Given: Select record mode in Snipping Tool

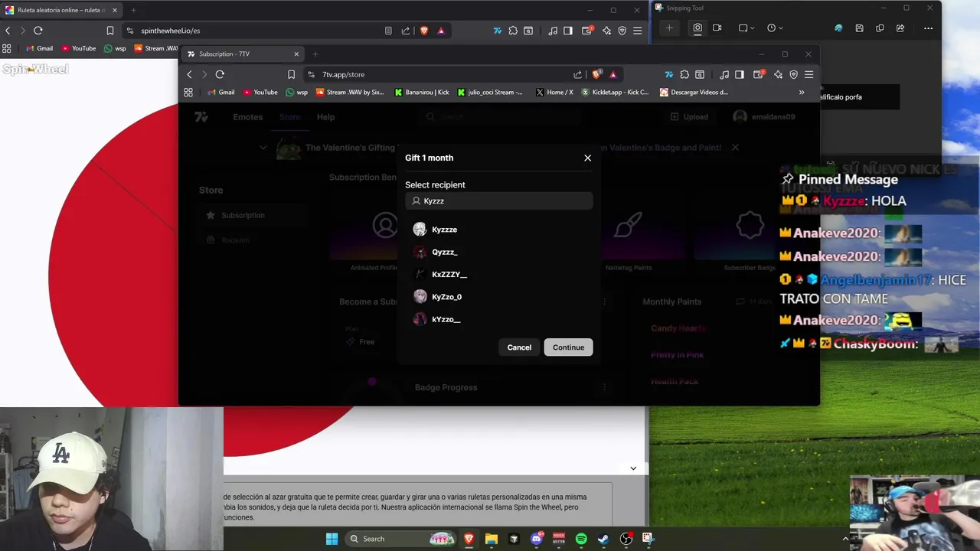Looking at the screenshot, I should pyautogui.click(x=717, y=28).
